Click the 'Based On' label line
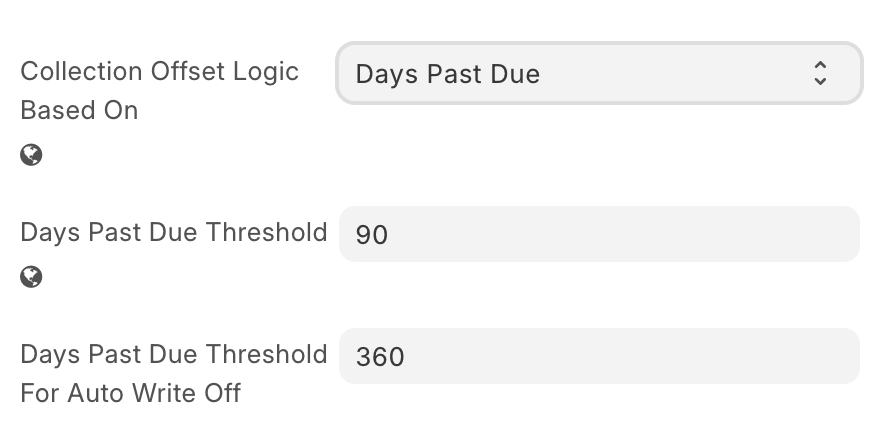 point(79,110)
